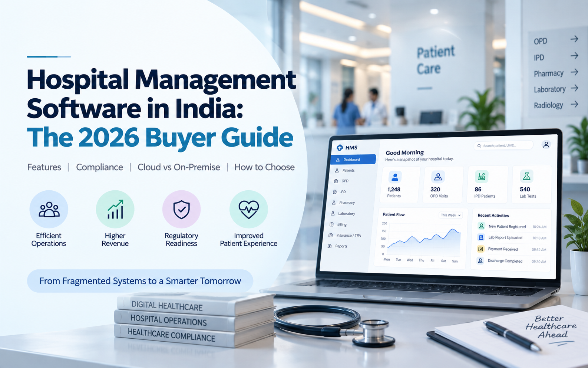Viewport: 588px width, 368px height.
Task: Select Dashboard in HMS sidebar
Action: pyautogui.click(x=353, y=160)
